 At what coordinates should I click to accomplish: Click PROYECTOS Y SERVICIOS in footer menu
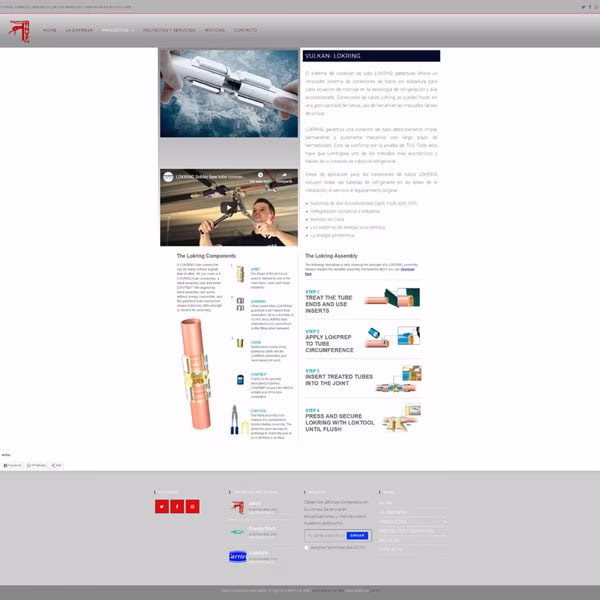coord(406,531)
